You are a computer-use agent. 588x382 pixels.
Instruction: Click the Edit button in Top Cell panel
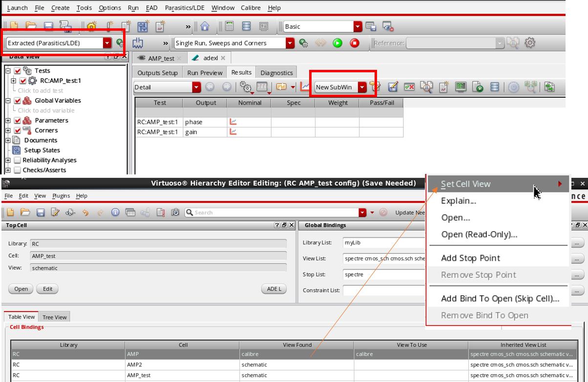pos(47,289)
